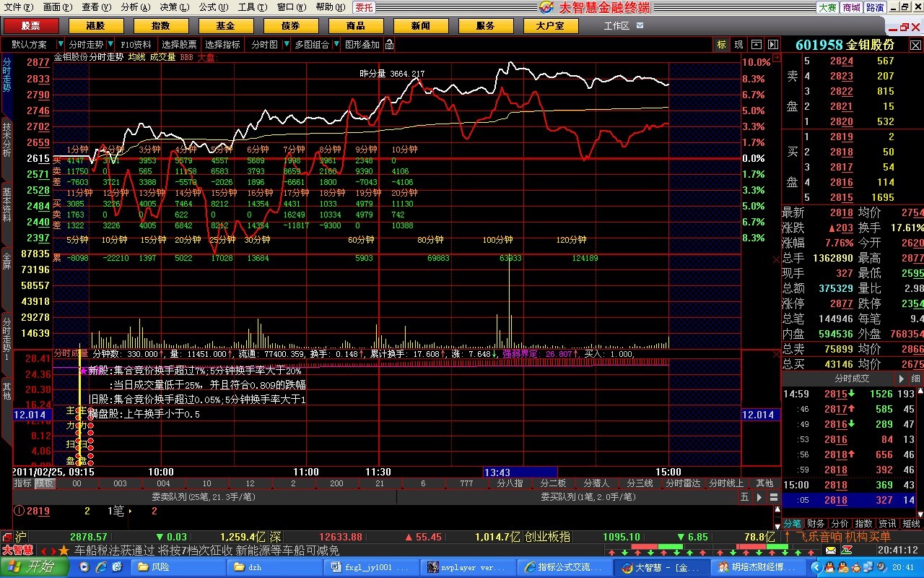Select the 基金 market button
The width and height of the screenshot is (924, 578).
coord(226,26)
